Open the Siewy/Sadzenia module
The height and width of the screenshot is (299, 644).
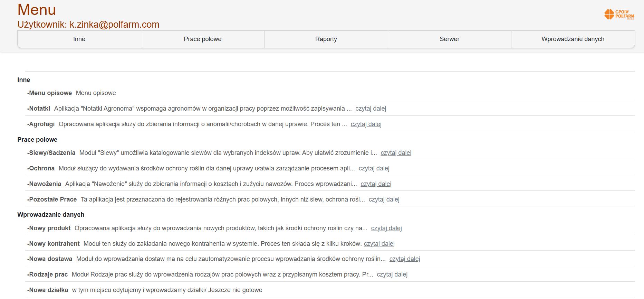[x=52, y=153]
